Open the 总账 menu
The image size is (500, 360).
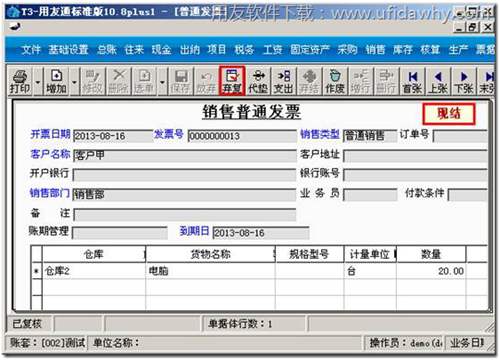107,50
